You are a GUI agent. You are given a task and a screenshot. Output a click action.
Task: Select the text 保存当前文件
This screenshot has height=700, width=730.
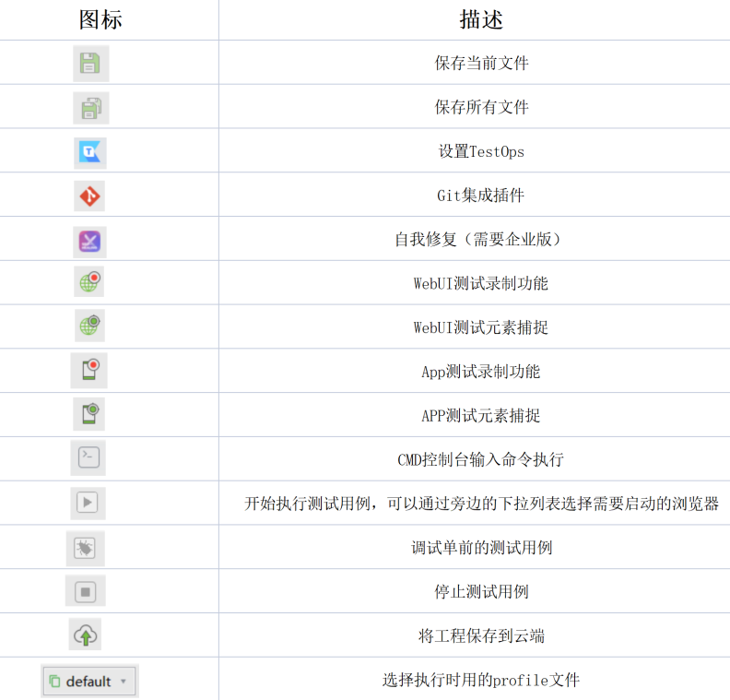[x=481, y=63]
